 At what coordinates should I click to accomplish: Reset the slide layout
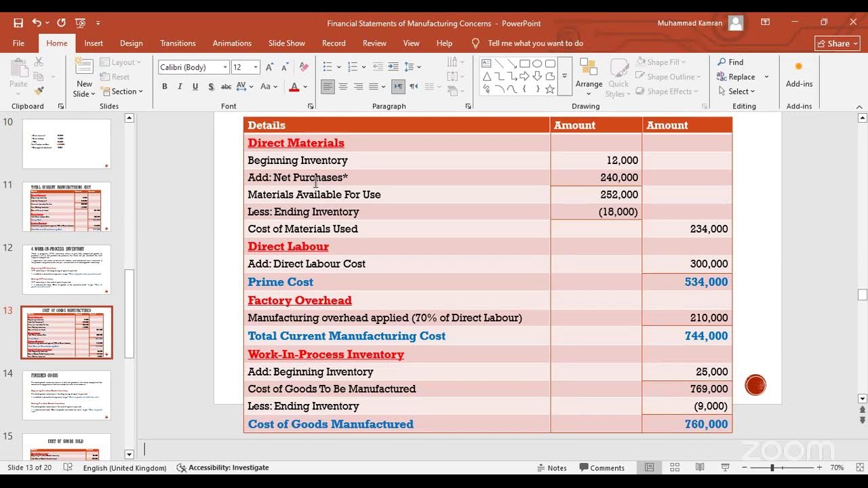tap(115, 77)
